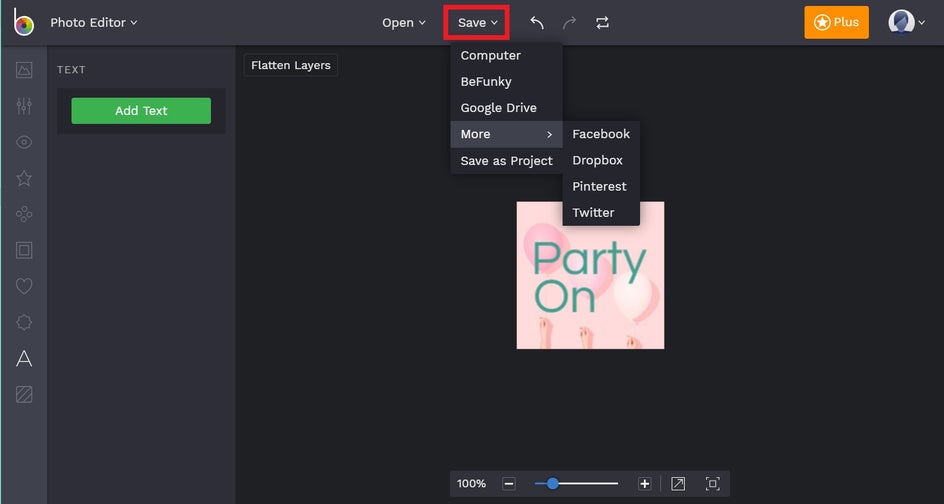The image size is (944, 504).
Task: Select Google Drive in the Save menu
Action: pyautogui.click(x=506, y=108)
